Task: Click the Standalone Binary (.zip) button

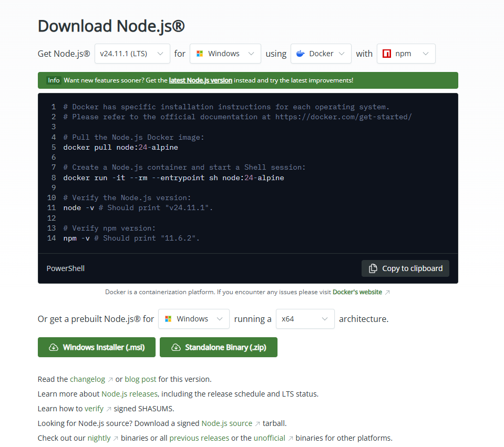Action: coord(218,347)
